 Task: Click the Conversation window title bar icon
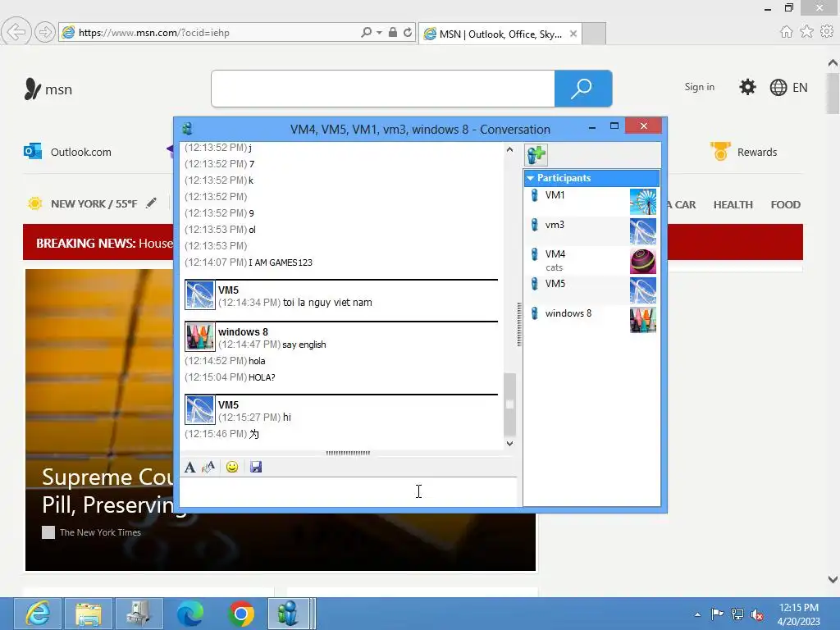[x=187, y=129]
